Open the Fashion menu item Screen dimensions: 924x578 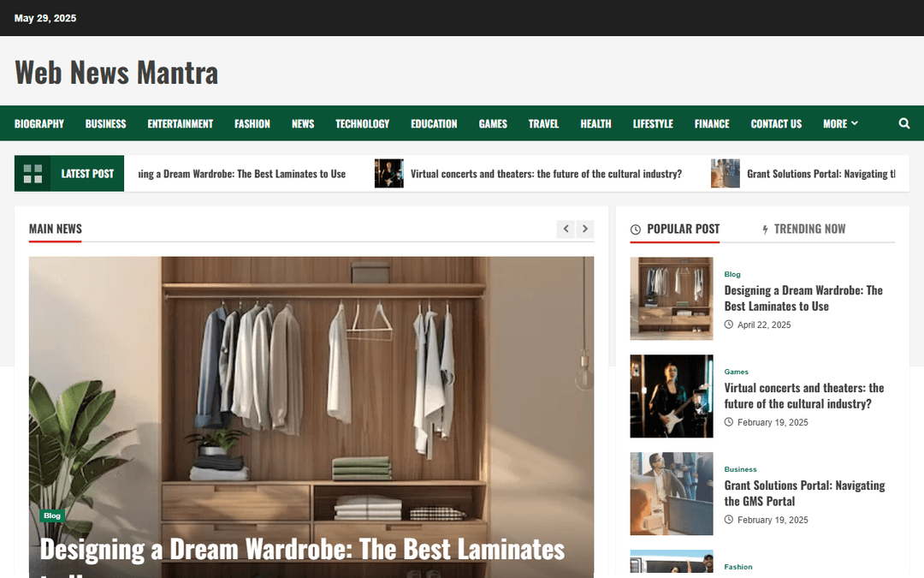(x=252, y=123)
